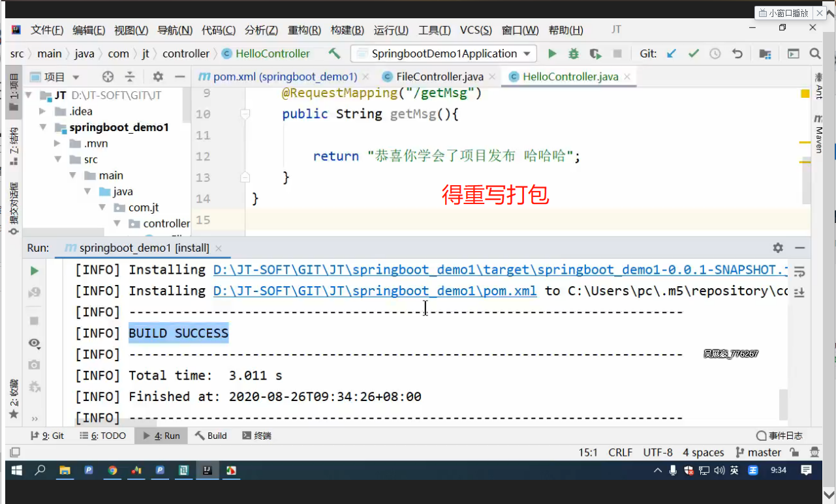Open the Windows notification center icon
836x504 pixels.
(806, 470)
